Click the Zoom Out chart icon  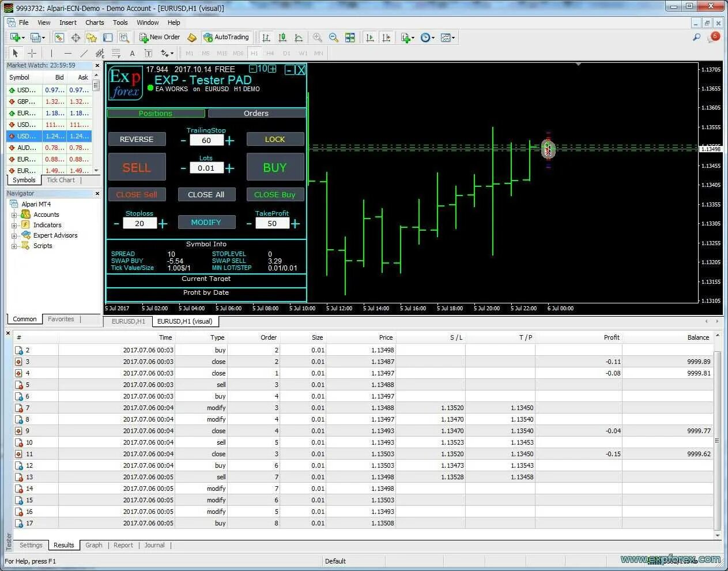334,37
